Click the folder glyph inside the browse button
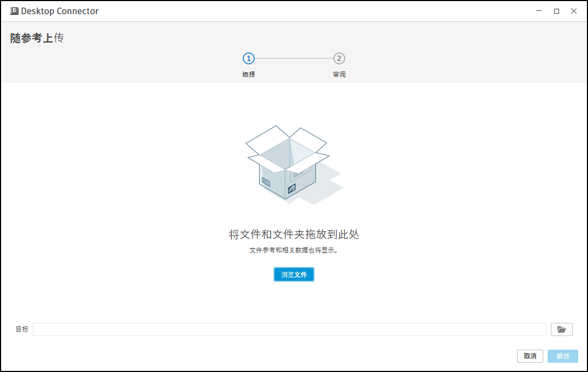Viewport: 588px width, 372px height. pos(561,329)
